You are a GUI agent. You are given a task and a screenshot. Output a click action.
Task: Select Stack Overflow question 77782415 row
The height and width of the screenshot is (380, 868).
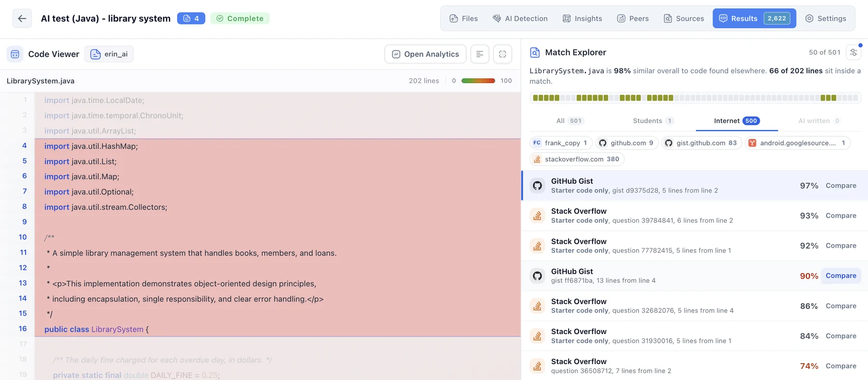click(x=695, y=246)
